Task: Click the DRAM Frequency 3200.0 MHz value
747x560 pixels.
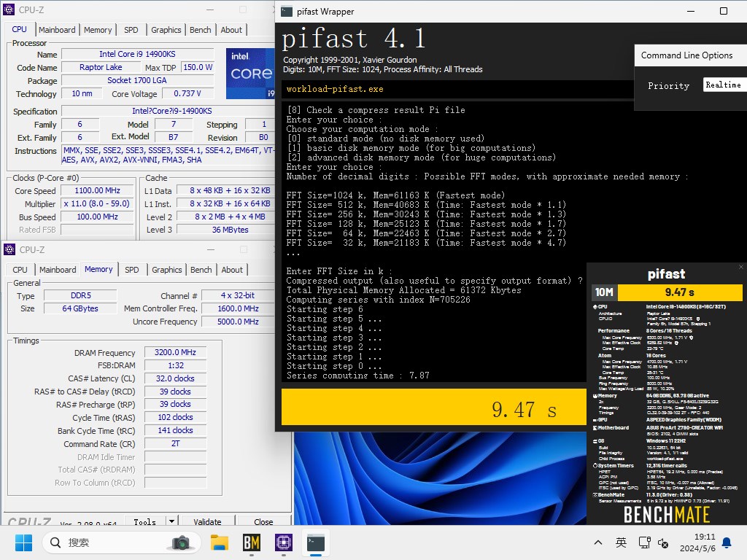Action: pos(175,352)
